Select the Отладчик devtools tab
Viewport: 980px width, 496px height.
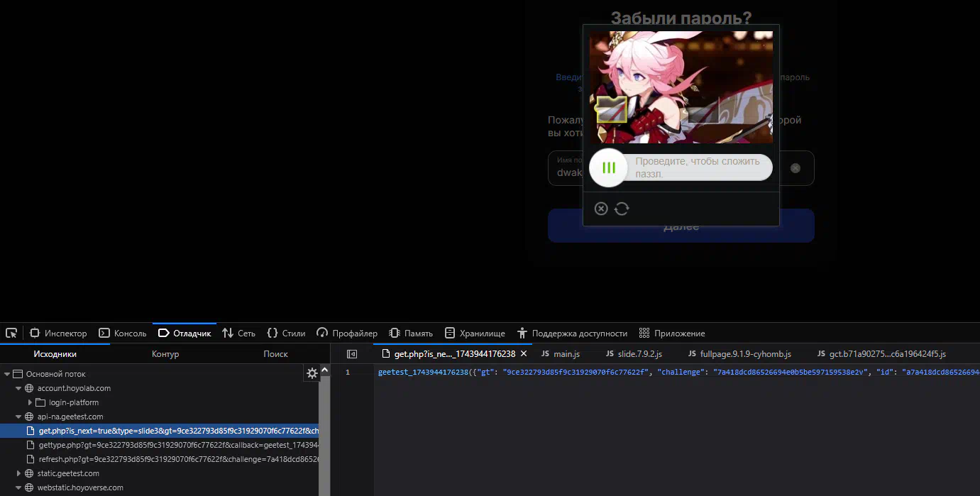[x=185, y=333]
